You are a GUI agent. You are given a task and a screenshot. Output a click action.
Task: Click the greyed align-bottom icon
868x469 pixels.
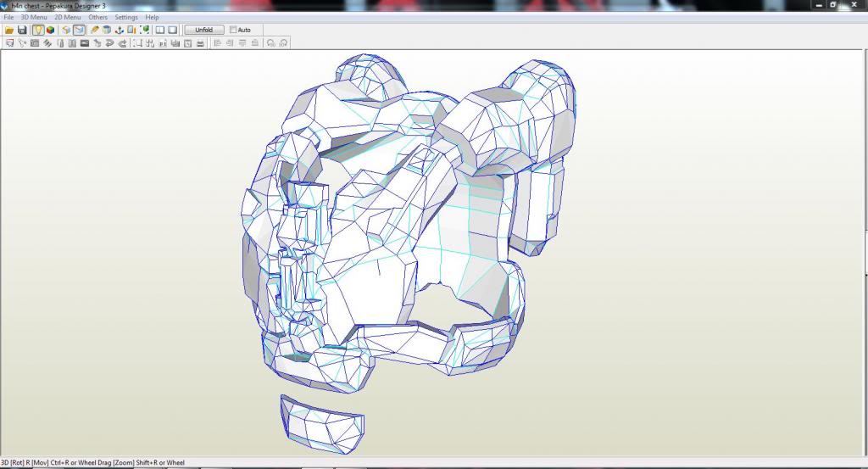(x=254, y=43)
